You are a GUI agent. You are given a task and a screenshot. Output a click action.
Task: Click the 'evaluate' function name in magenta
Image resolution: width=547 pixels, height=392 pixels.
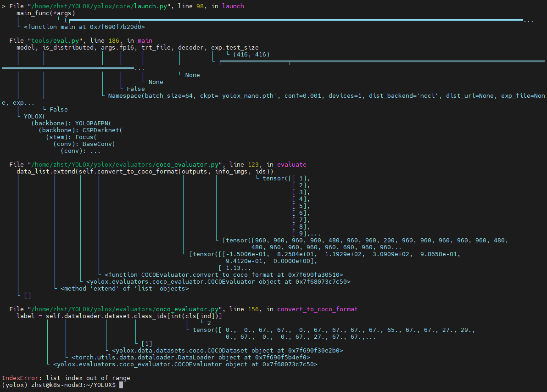point(292,164)
